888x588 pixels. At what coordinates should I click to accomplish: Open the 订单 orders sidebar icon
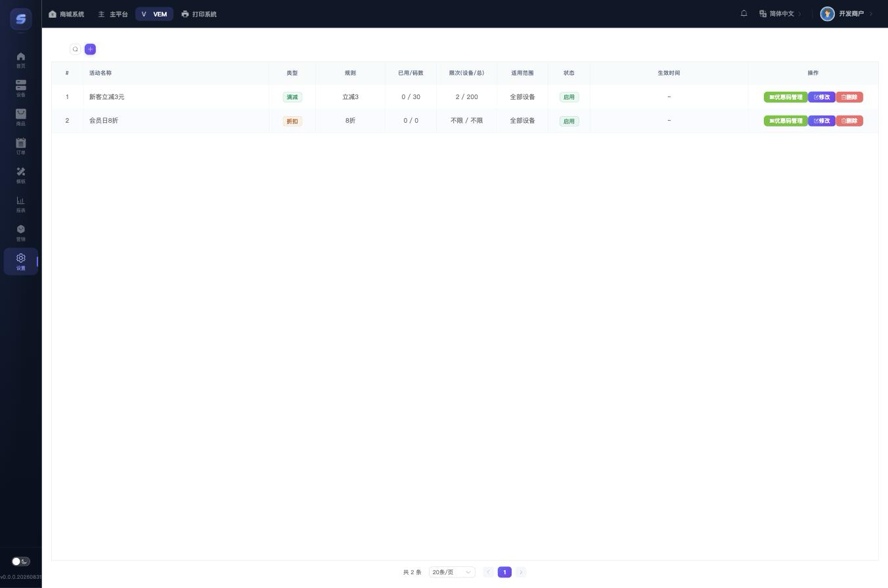[20, 146]
